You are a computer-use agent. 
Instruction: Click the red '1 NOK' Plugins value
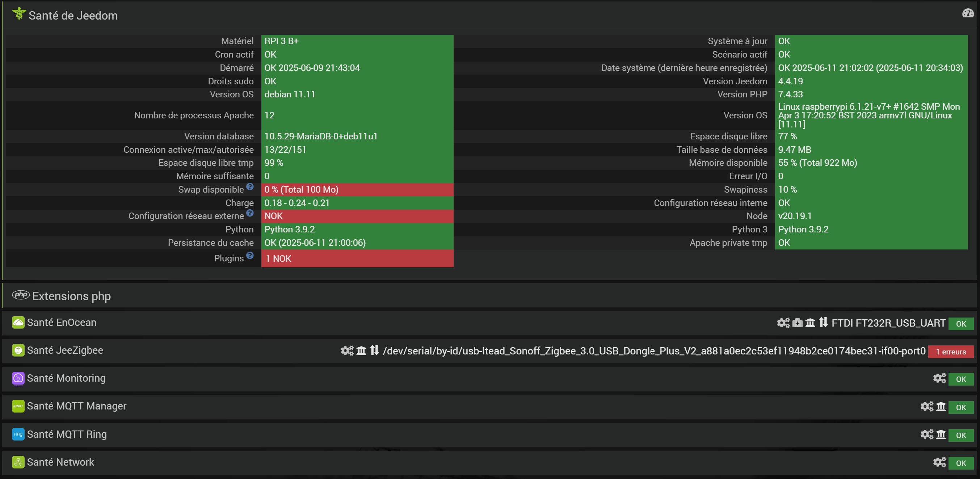pos(278,259)
